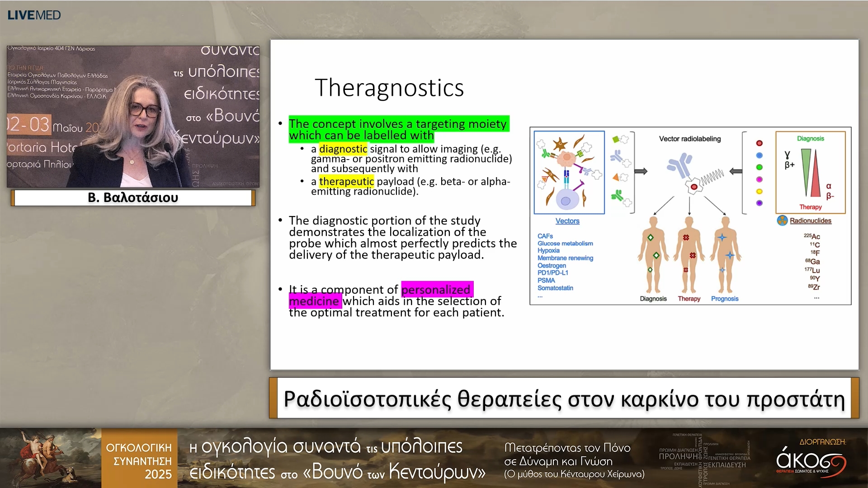Click the CAFs entry in the Vectors list
Screen dimensions: 868x488
pyautogui.click(x=545, y=236)
